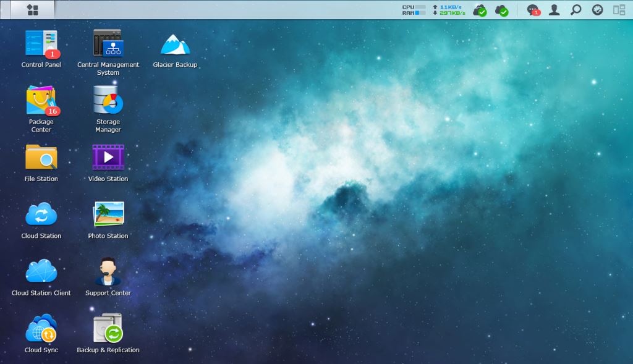633x364 pixels.
Task: Open Backup & Replication
Action: pyautogui.click(x=108, y=329)
